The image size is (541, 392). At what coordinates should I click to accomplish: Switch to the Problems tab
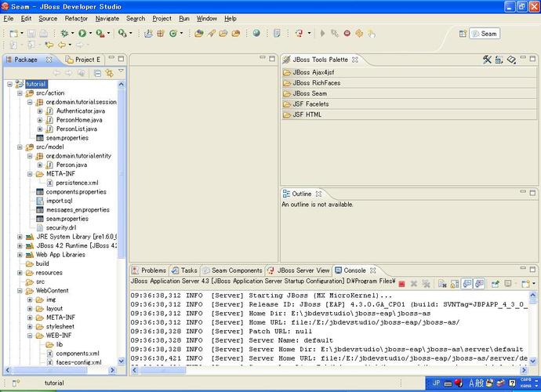pos(150,270)
